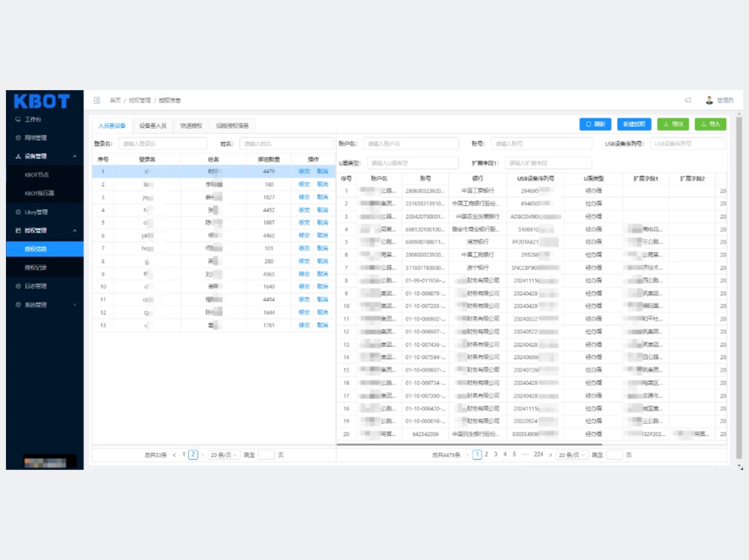Click the 新建授权 button

coord(634,124)
